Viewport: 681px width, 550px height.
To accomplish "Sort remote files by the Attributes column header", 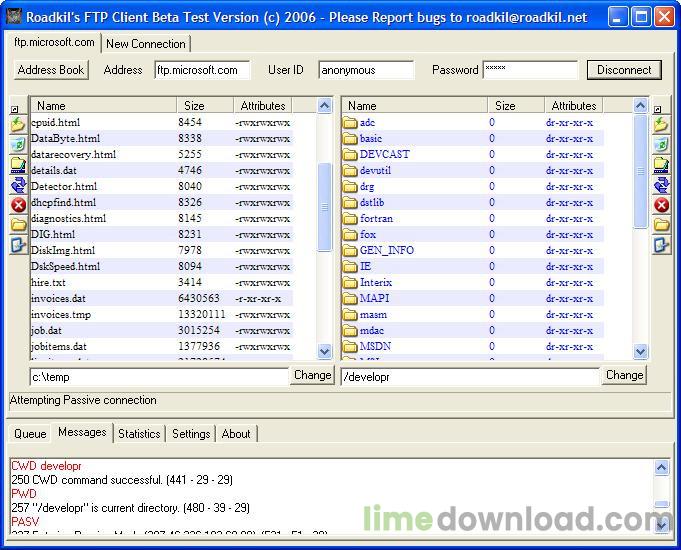I will (x=574, y=105).
